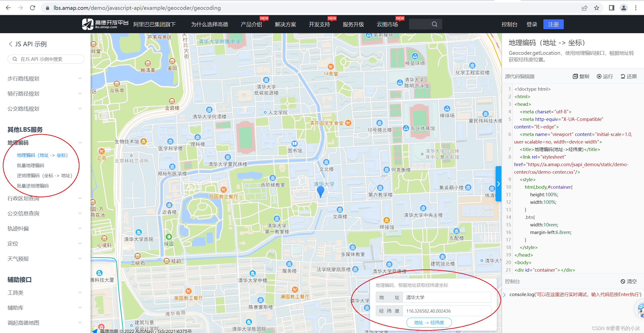Image resolution: width=644 pixels, height=333 pixels.
Task: Select 逆地理编码（坐标 -> 地址）example
Action: tap(45, 175)
